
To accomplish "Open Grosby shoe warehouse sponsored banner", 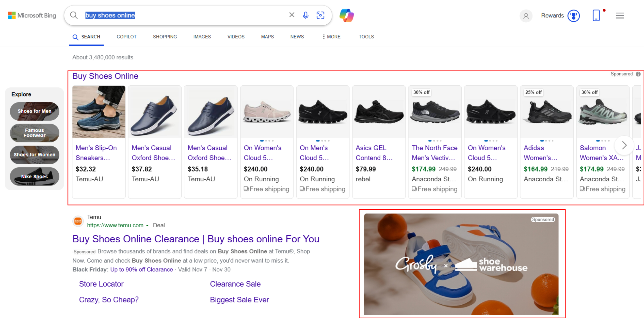I will (461, 264).
